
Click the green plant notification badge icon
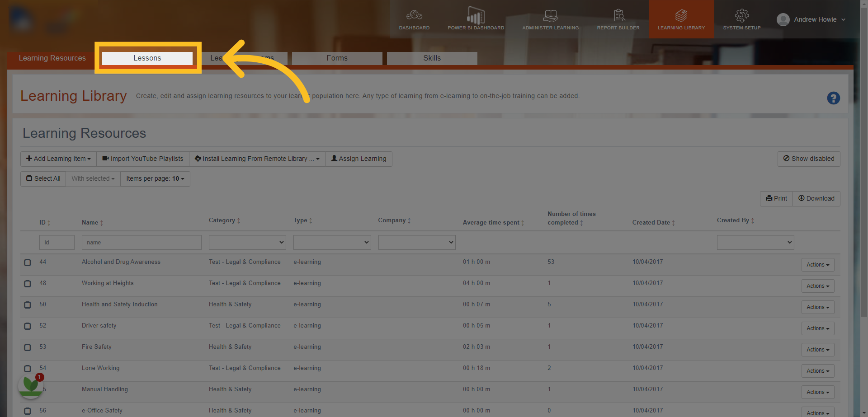pos(31,385)
